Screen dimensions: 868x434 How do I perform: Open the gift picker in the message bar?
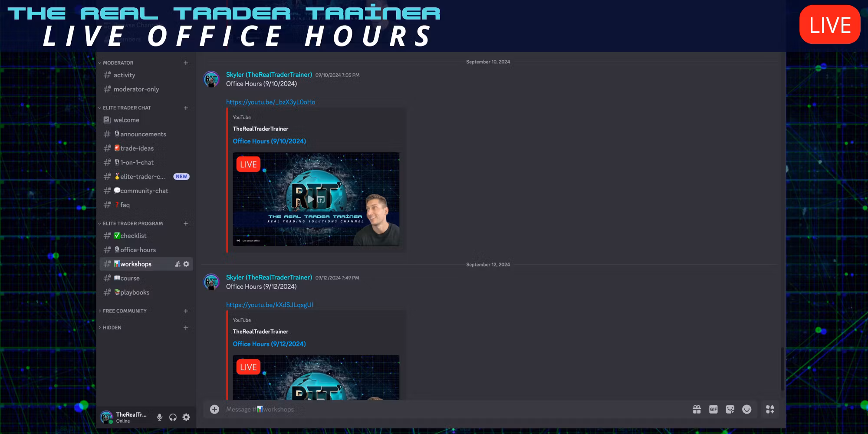pyautogui.click(x=697, y=409)
